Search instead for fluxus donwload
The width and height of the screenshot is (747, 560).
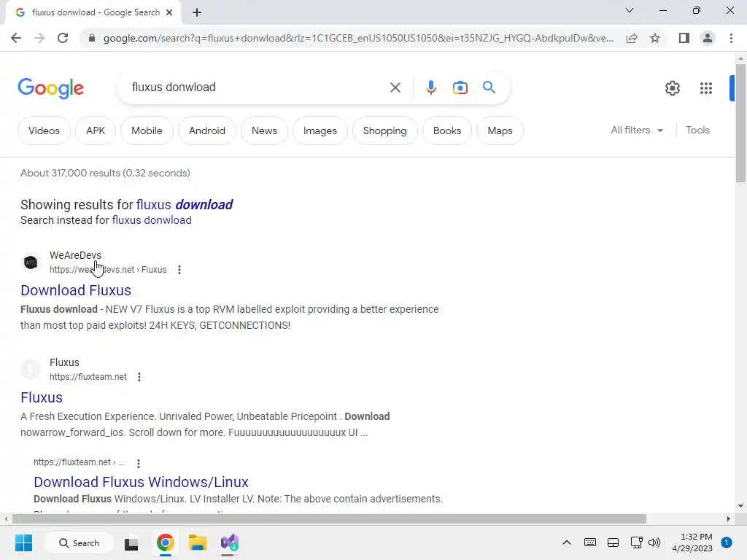pos(152,220)
